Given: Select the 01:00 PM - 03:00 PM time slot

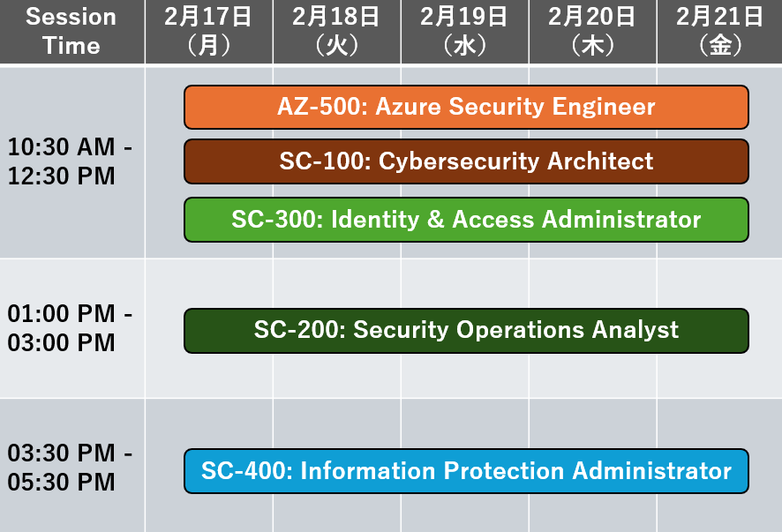Looking at the screenshot, I should pos(71,328).
